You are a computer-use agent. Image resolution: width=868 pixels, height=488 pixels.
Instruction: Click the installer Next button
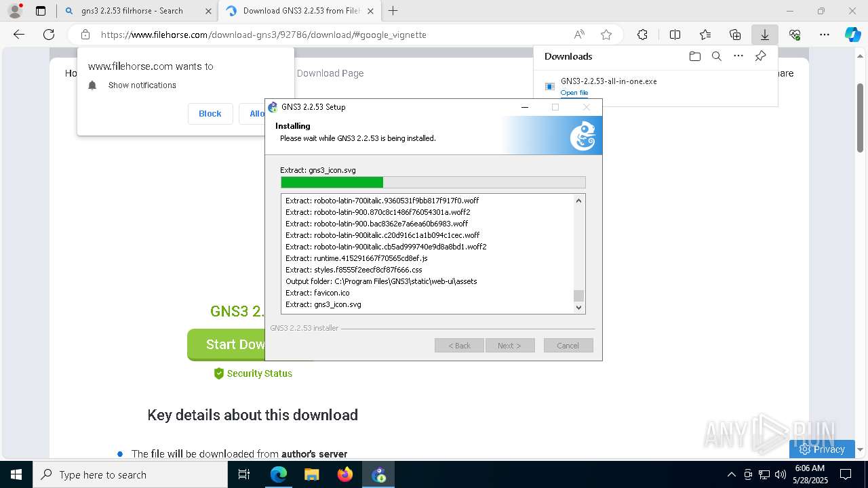tap(510, 346)
